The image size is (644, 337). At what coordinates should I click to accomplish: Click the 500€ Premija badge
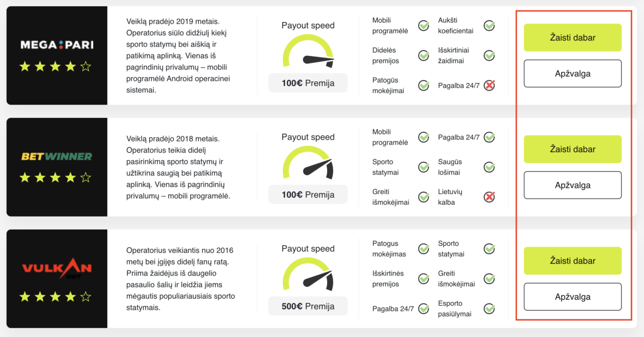(x=308, y=306)
